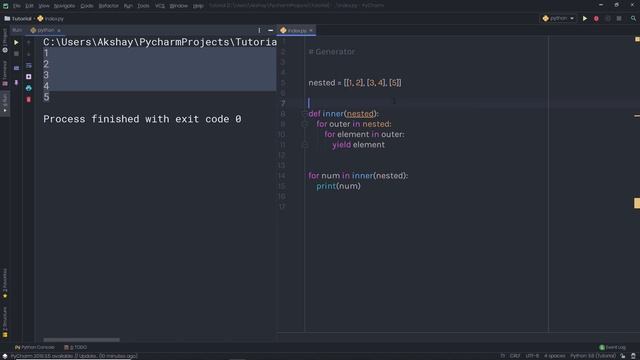Click the console path line C:\Users\Akshay

(x=160, y=42)
